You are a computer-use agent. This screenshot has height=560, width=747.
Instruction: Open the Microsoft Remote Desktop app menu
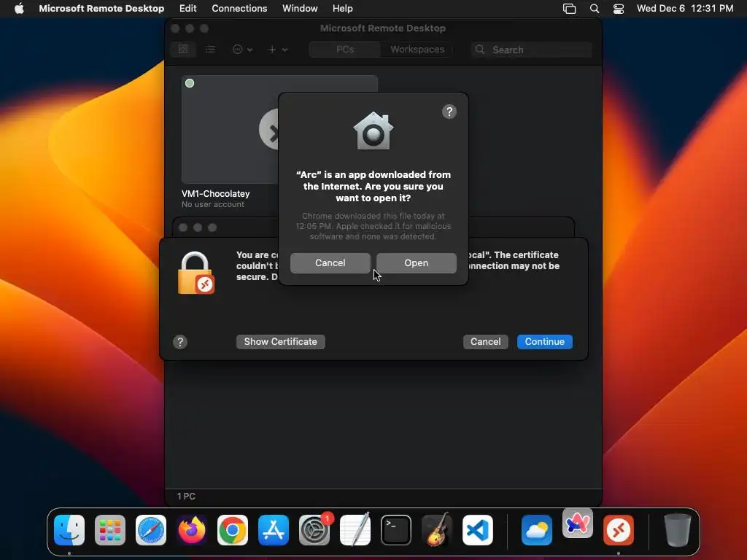tap(101, 8)
